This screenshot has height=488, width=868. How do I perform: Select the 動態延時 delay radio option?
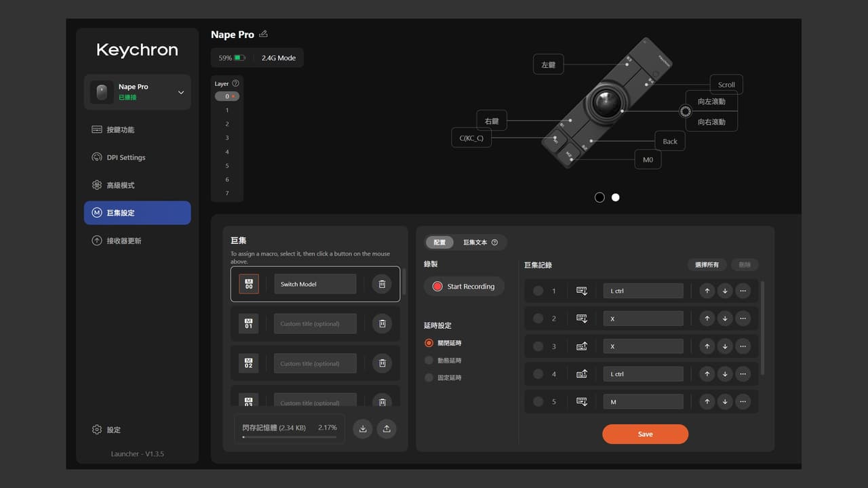click(429, 361)
